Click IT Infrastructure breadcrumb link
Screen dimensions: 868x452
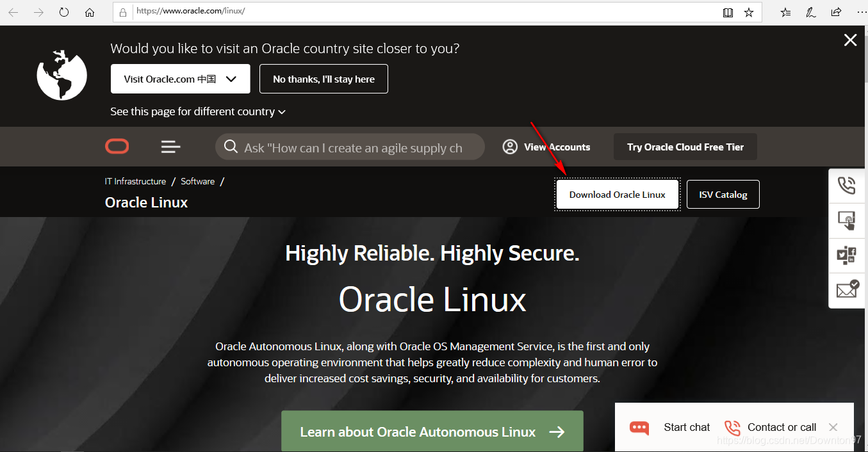tap(135, 181)
